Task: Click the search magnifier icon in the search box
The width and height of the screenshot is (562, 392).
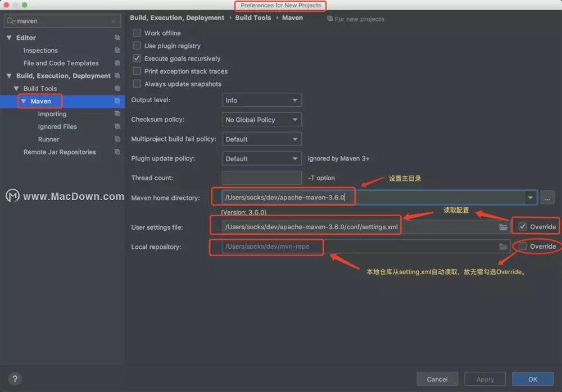Action: click(11, 21)
